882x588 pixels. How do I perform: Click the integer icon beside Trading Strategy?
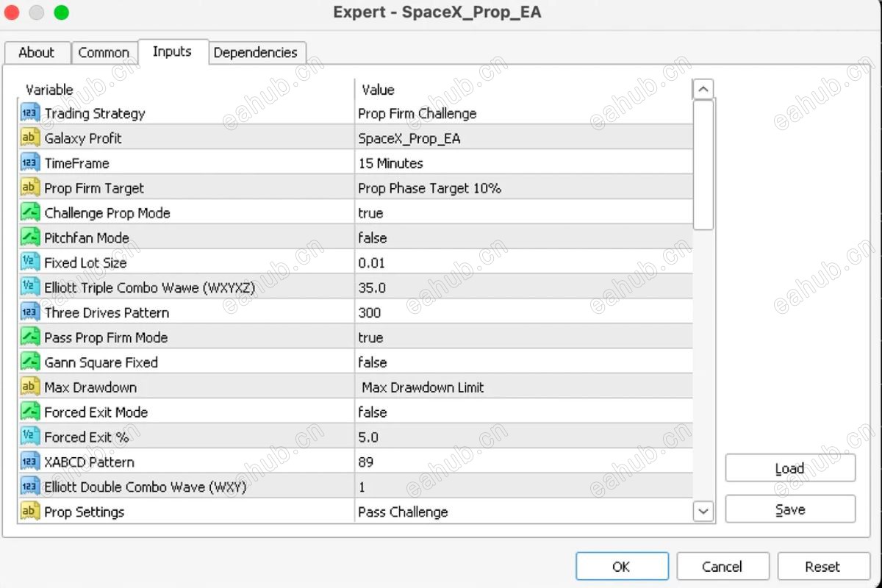point(30,113)
